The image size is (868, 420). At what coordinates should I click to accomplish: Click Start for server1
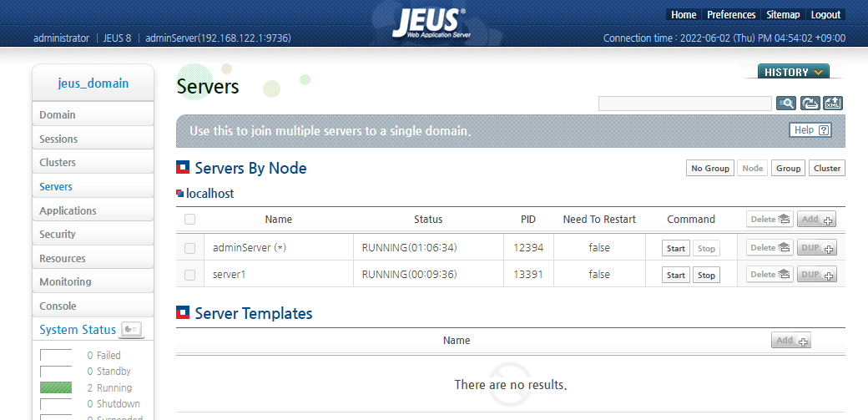point(676,276)
